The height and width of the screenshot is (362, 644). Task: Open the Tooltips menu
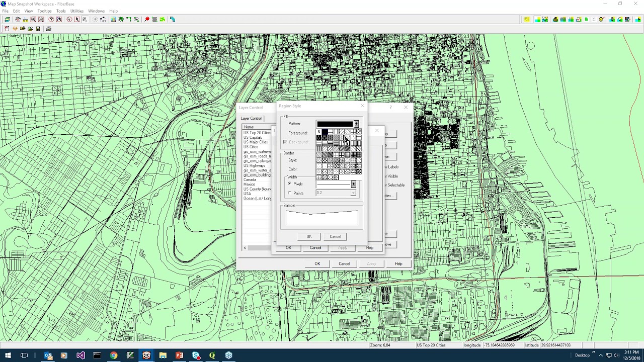(x=44, y=11)
